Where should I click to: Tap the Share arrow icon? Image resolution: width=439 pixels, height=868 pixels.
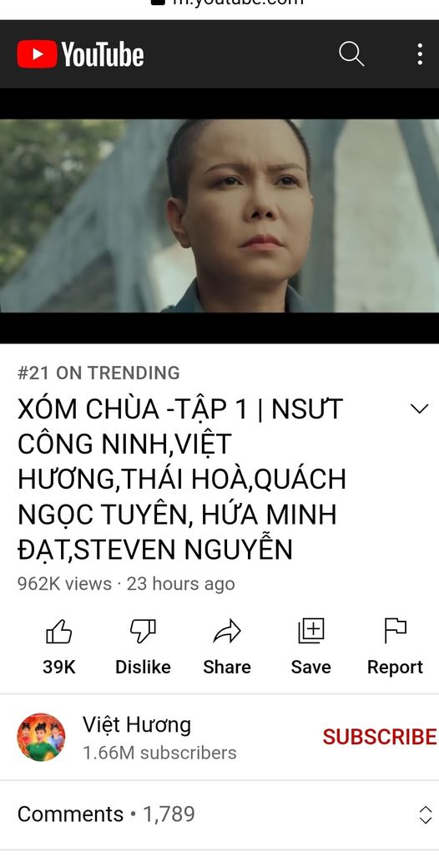point(227,632)
